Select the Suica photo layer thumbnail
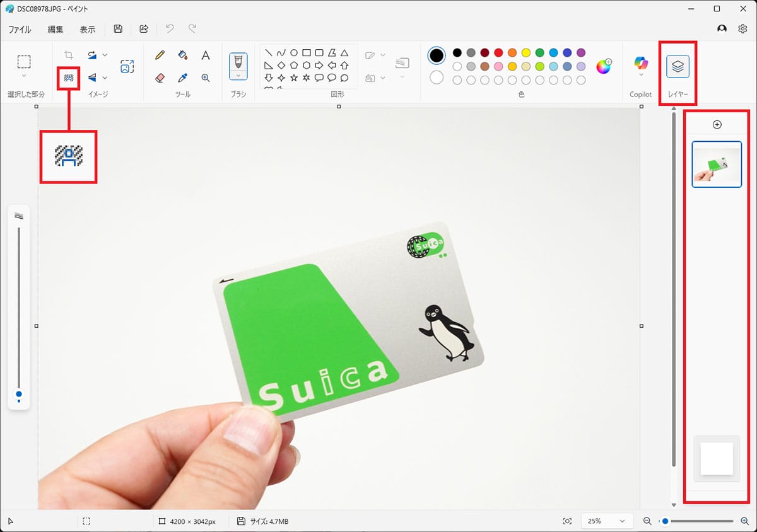The width and height of the screenshot is (757, 532). [717, 165]
